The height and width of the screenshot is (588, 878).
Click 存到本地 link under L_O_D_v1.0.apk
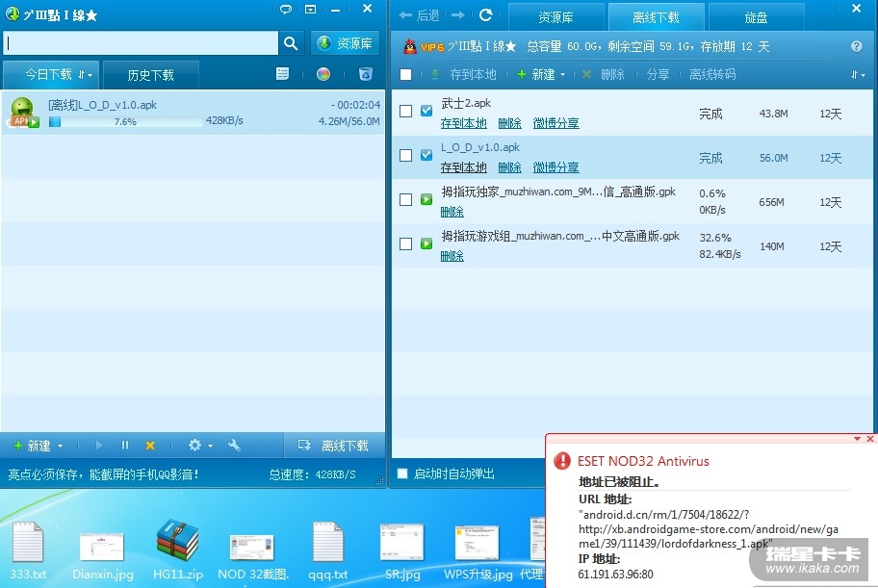[464, 167]
